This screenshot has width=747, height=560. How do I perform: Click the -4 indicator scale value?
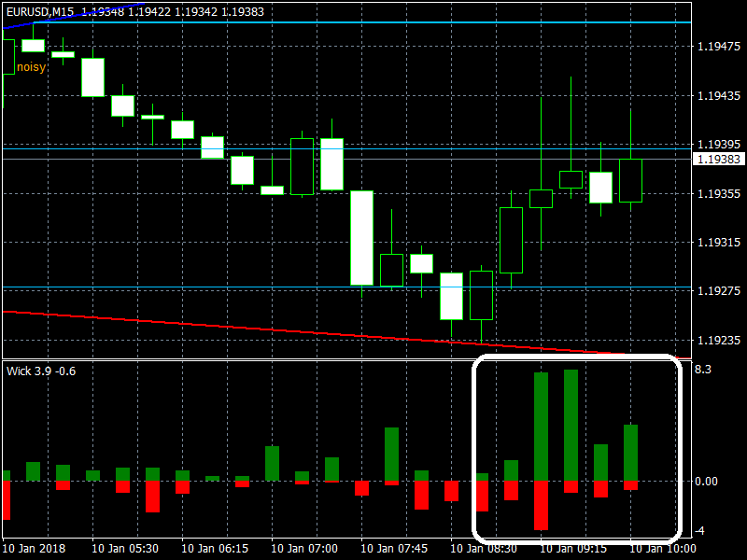point(701,531)
